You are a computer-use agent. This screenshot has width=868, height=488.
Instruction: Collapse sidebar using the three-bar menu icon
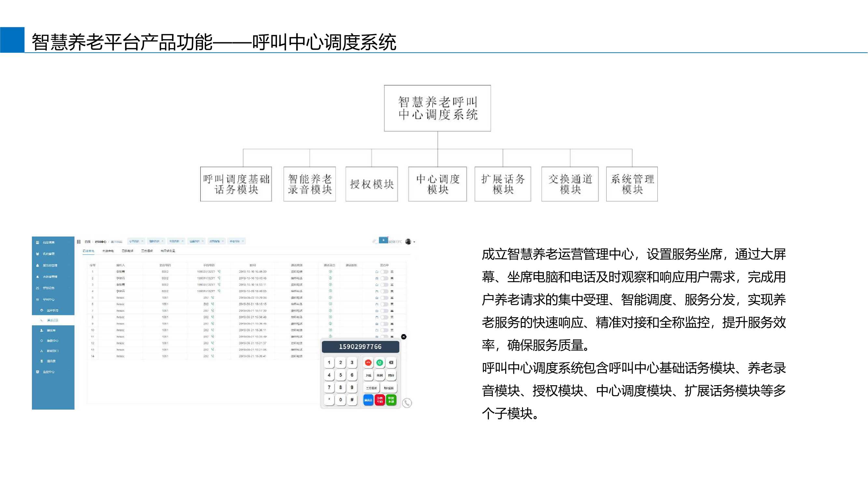click(79, 241)
